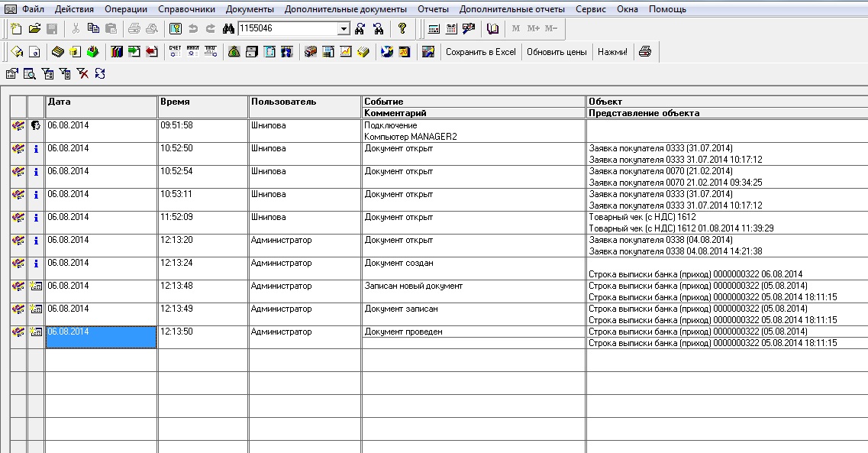Click the New document toolbar icon

click(17, 29)
